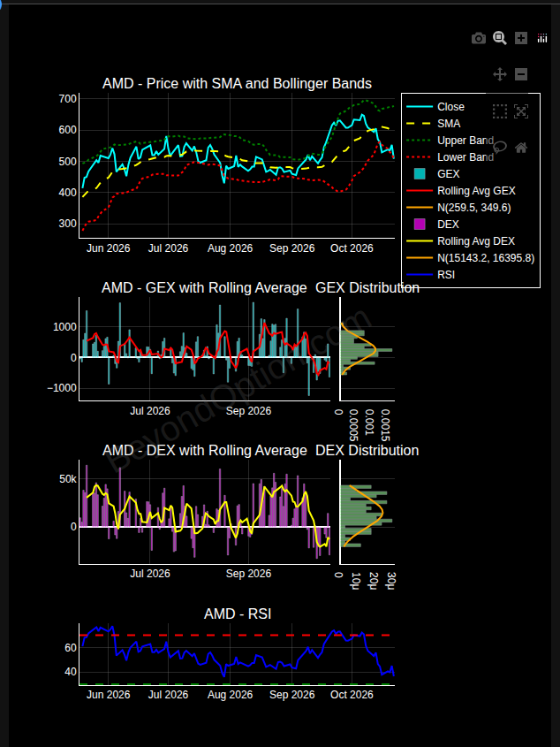Open the Plotly logo link icon

[542, 38]
